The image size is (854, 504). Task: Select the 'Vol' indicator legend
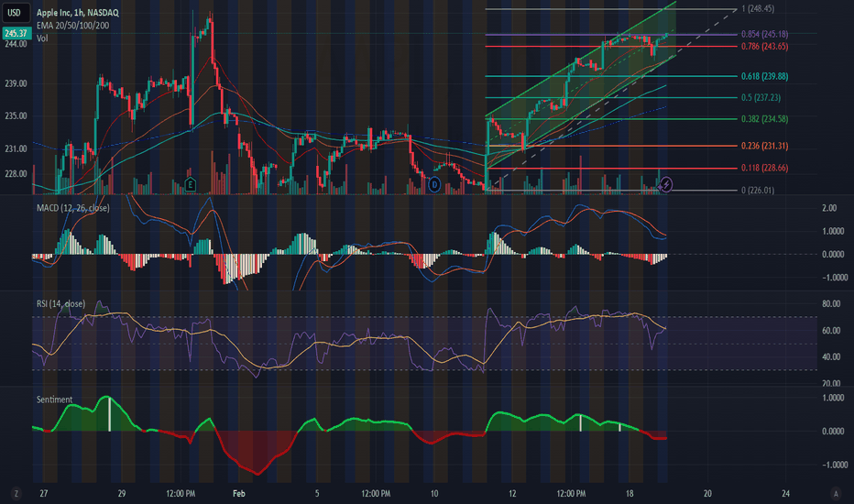tap(42, 38)
